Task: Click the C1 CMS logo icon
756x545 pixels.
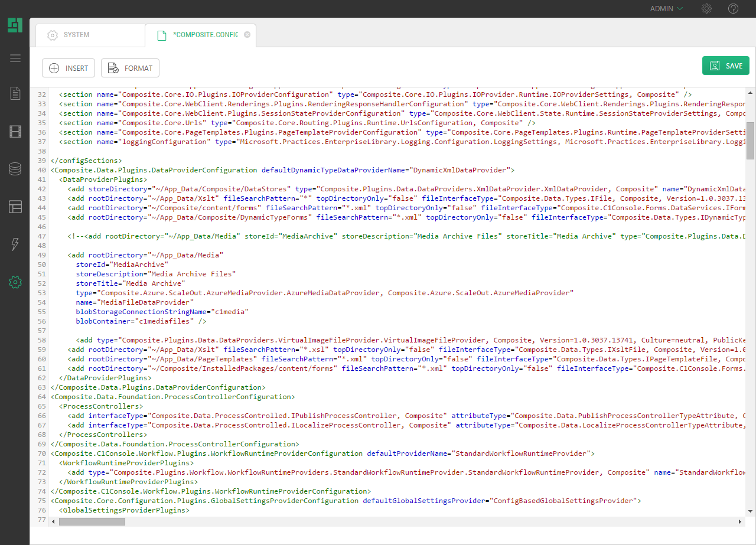Action: click(15, 25)
